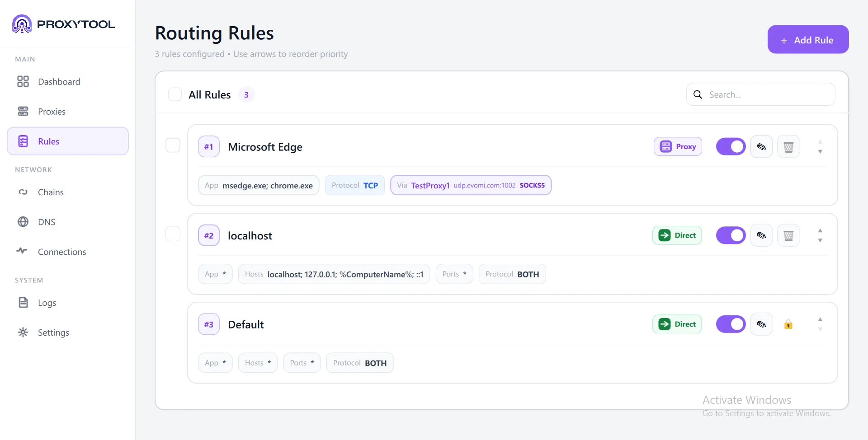Click the Add Rule button
868x440 pixels.
coord(808,40)
